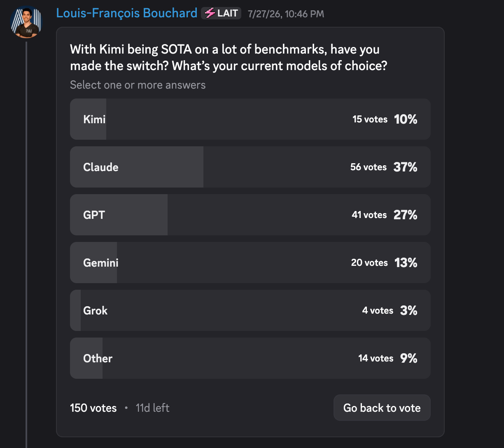504x448 pixels.
Task: Click the poll question about Kimi being SOTA
Action: click(x=229, y=57)
